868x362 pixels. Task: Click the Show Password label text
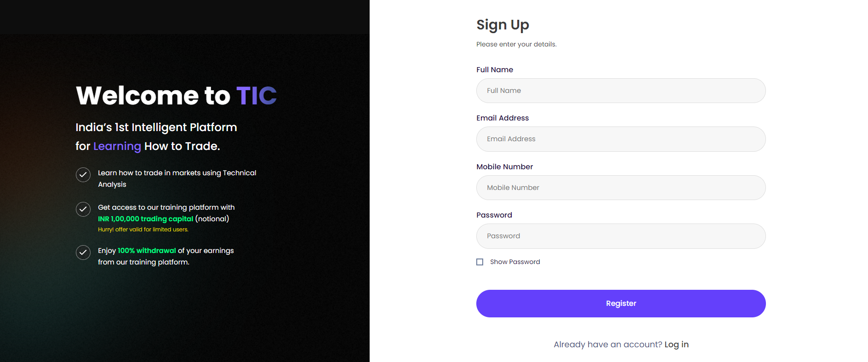pos(515,262)
